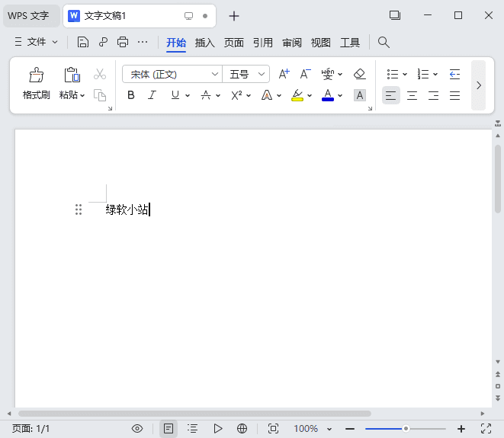Image resolution: width=504 pixels, height=438 pixels.
Task: Click the Save document icon
Action: [x=83, y=43]
